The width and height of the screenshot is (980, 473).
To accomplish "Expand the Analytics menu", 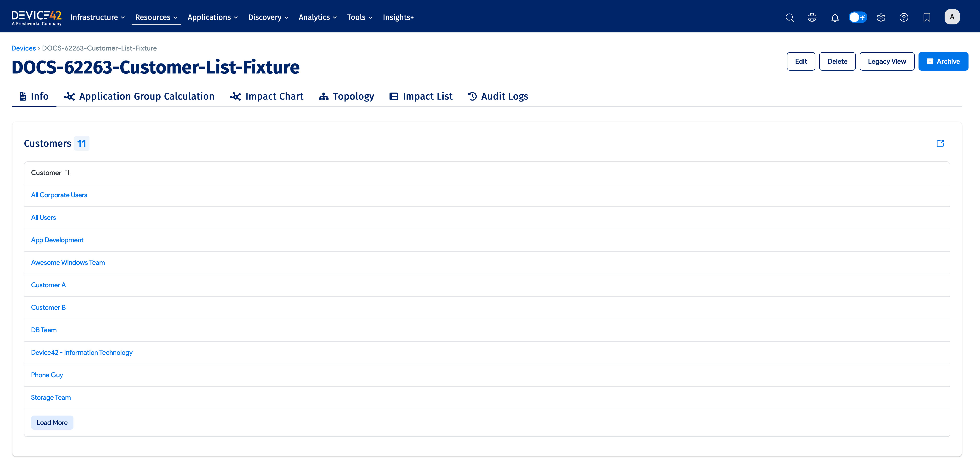I will (x=318, y=17).
